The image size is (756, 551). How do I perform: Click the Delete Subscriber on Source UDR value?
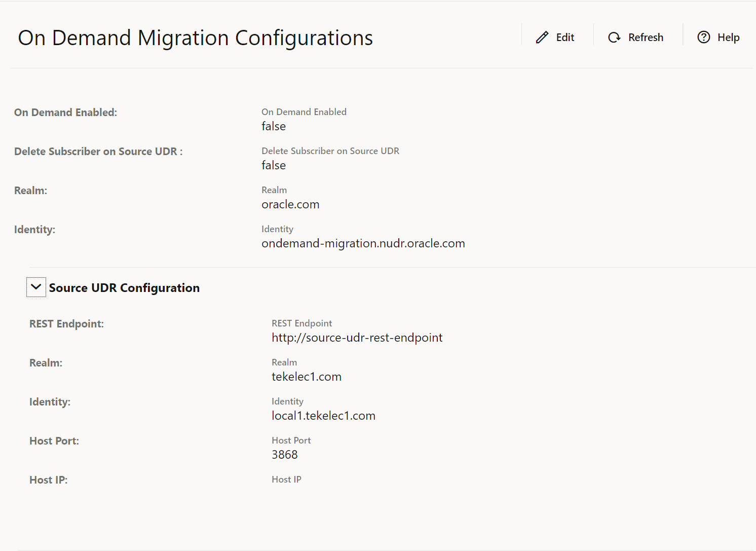(274, 165)
